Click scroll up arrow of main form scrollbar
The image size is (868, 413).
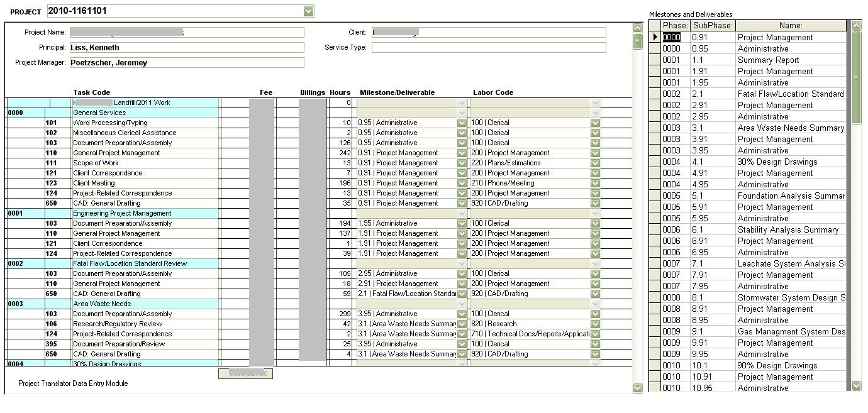(x=637, y=28)
